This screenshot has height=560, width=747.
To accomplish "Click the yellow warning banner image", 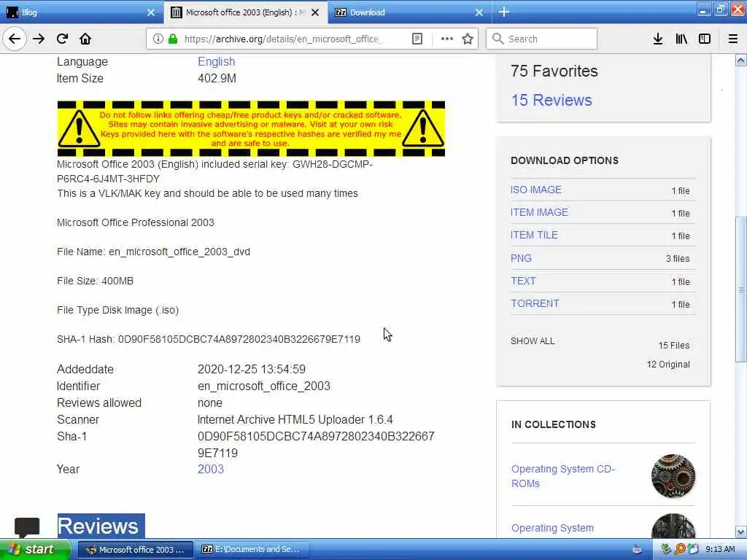I will (251, 128).
